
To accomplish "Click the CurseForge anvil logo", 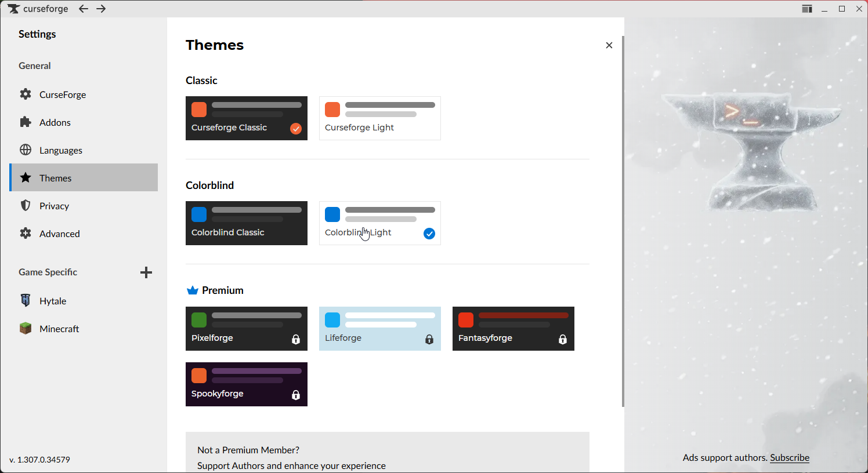I will (14, 9).
